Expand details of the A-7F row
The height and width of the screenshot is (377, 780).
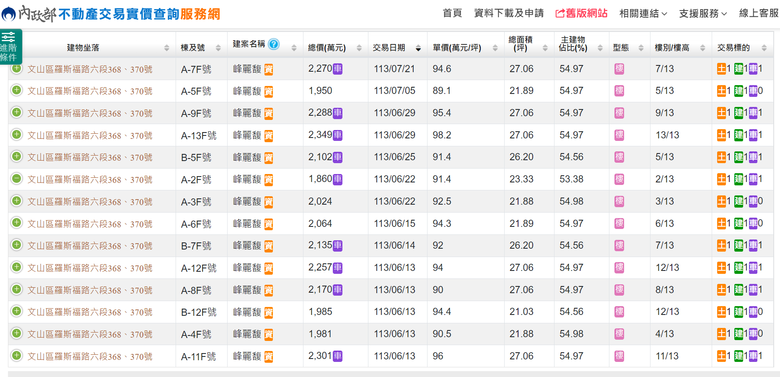pyautogui.click(x=16, y=68)
